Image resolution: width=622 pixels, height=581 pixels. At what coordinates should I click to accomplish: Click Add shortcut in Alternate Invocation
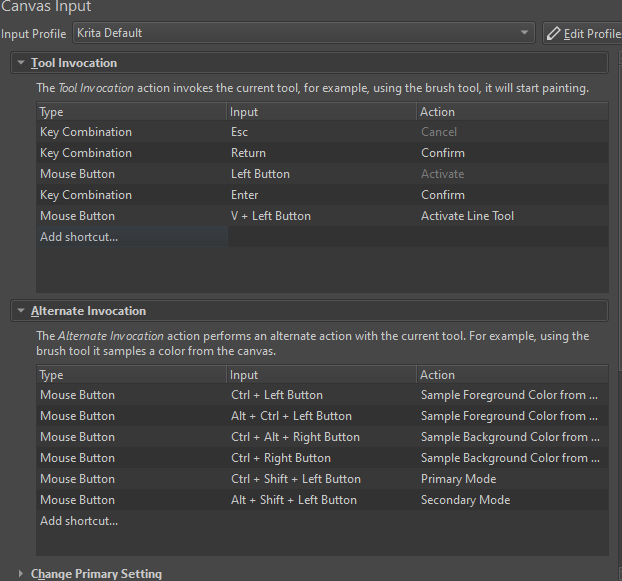tap(79, 521)
